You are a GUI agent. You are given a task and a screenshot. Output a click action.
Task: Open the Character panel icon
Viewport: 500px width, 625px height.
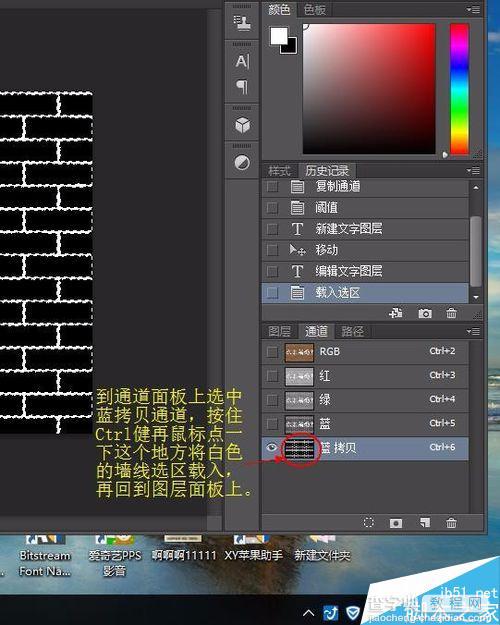(x=242, y=61)
